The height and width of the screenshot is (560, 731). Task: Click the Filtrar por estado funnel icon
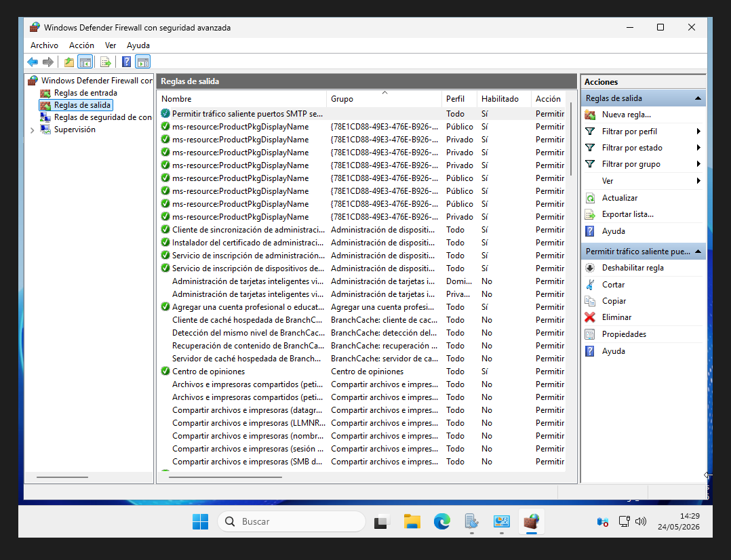click(590, 148)
